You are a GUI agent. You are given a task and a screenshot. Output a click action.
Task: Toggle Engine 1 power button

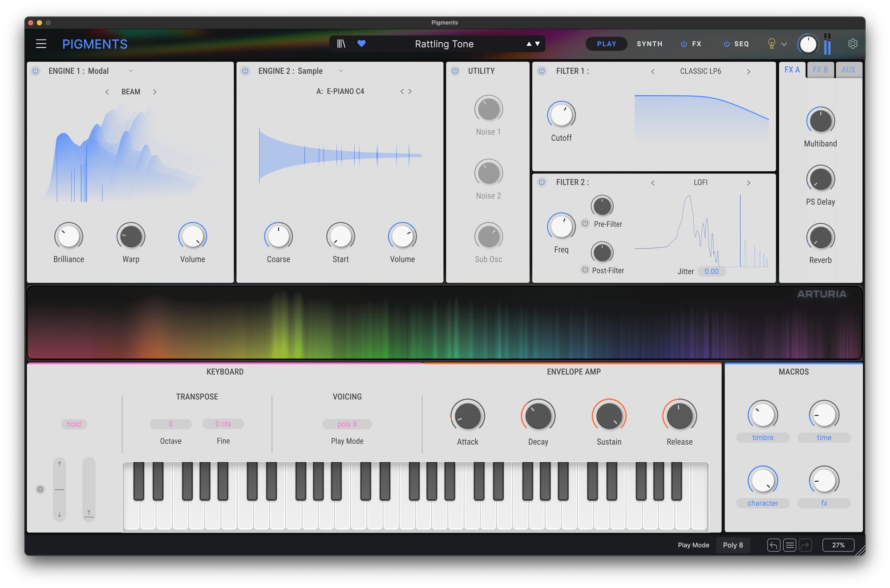click(x=36, y=71)
